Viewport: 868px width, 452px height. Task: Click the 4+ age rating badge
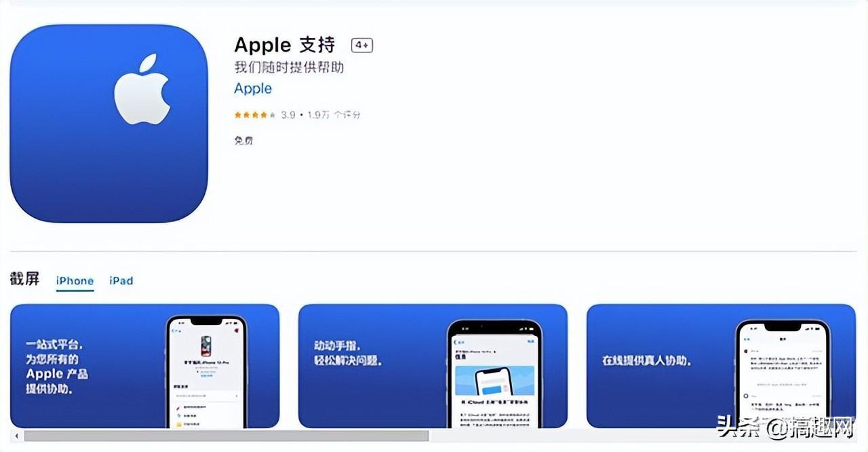coord(362,45)
